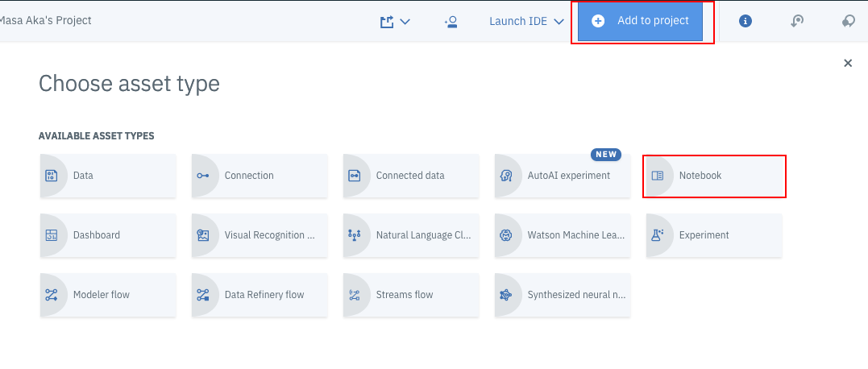The image size is (868, 369).
Task: Click the Dashboard asset icon
Action: tap(51, 235)
